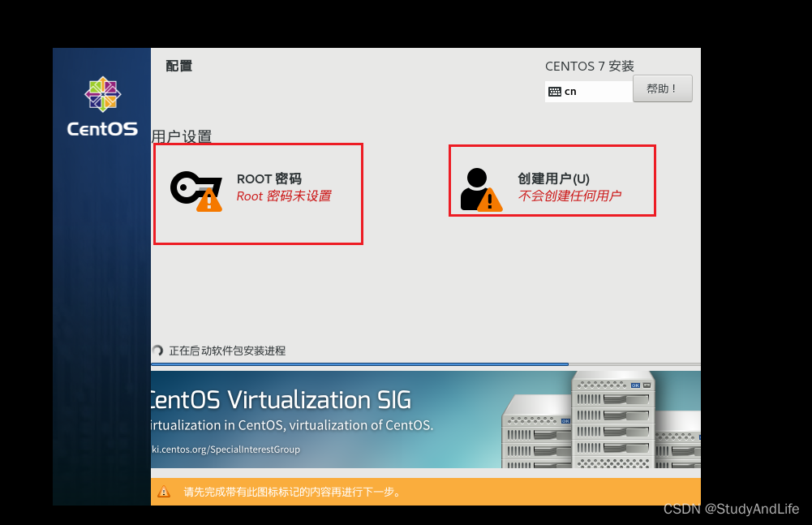Click '不会创建任何用户' warning text

(569, 196)
